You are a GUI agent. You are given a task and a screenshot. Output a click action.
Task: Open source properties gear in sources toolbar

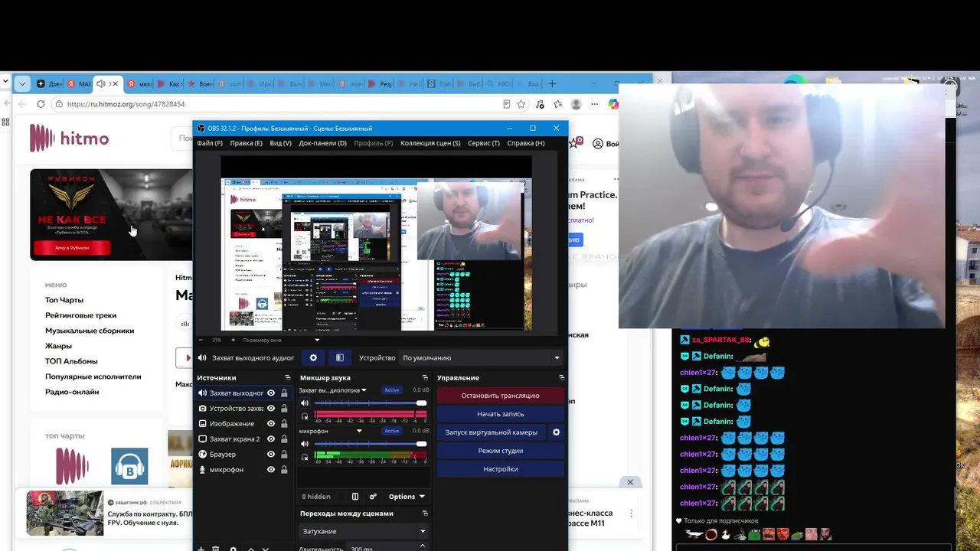coord(234,548)
